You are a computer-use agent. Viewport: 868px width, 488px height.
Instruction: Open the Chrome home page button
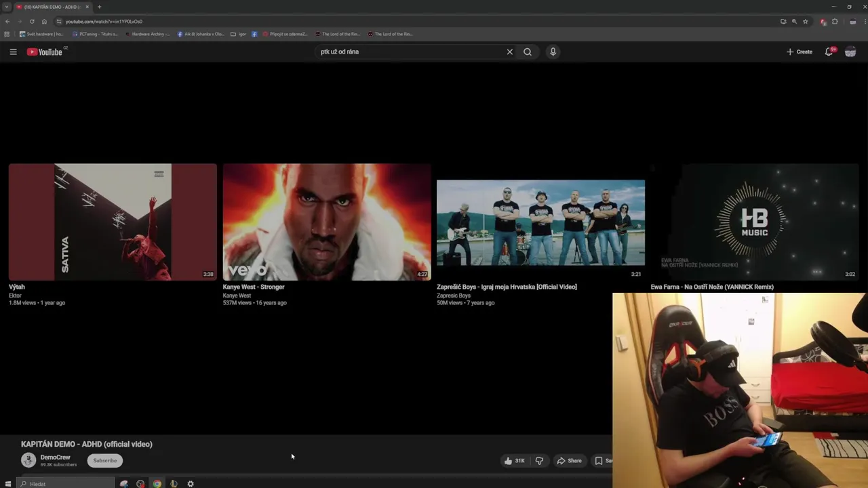(44, 21)
